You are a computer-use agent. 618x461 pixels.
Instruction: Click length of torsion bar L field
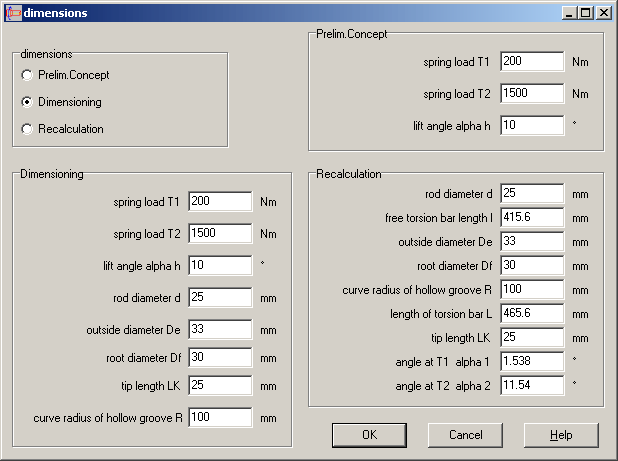click(532, 314)
